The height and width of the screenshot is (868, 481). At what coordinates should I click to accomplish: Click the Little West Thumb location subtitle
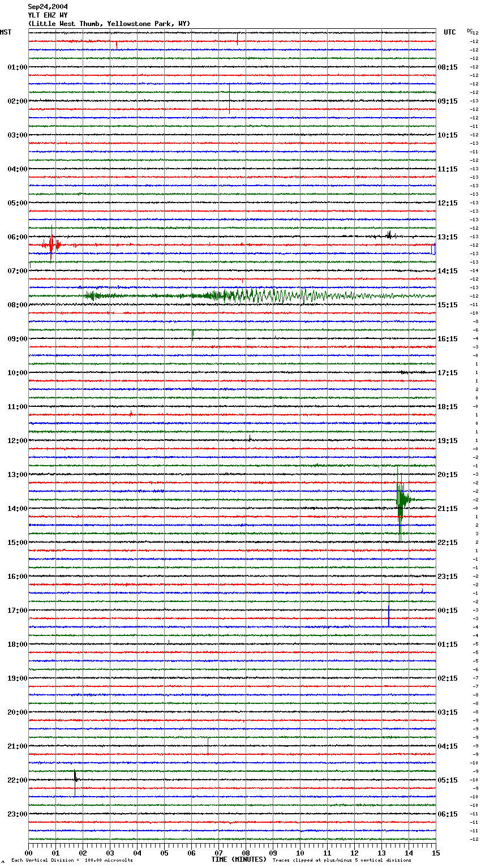109,24
